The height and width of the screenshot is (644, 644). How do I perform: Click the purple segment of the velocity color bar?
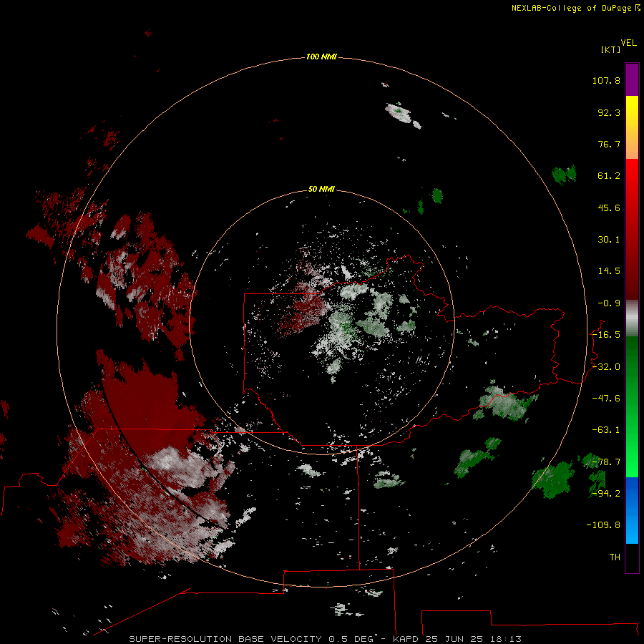coord(632,79)
